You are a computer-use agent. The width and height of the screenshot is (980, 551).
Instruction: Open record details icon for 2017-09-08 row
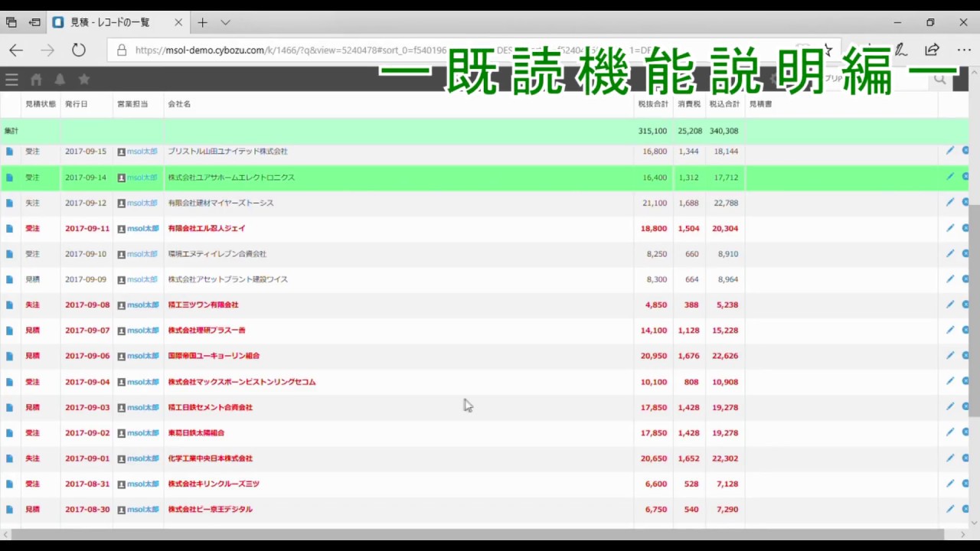9,305
